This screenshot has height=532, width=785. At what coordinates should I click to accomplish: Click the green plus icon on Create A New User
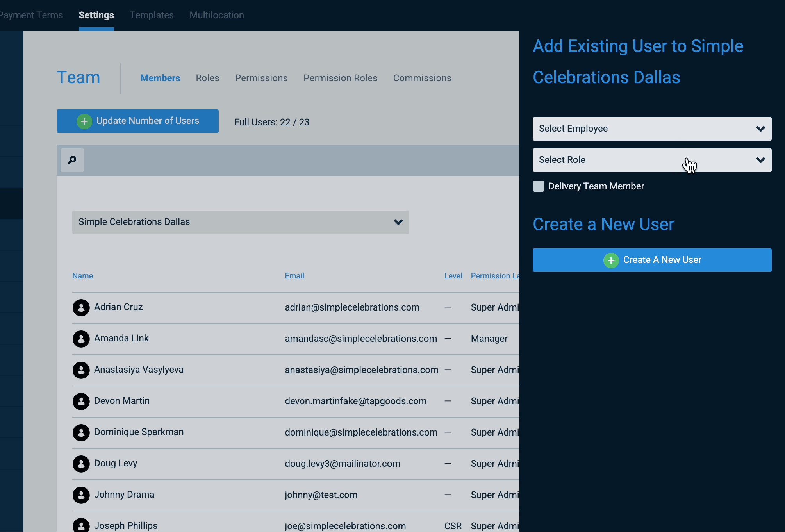[x=611, y=260]
